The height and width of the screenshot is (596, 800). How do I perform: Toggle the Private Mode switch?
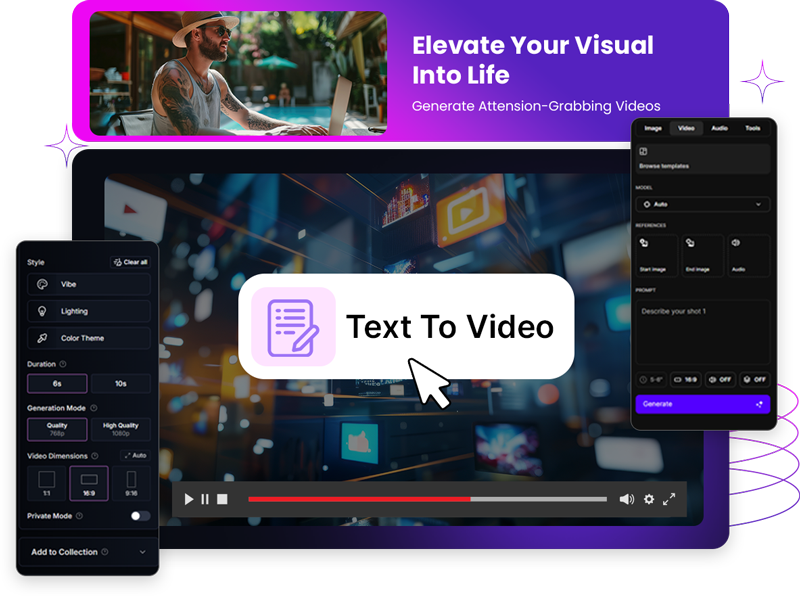click(140, 516)
